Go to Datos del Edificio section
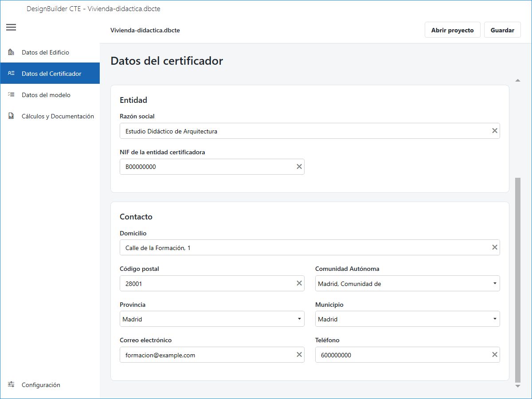532x399 pixels. pyautogui.click(x=50, y=52)
